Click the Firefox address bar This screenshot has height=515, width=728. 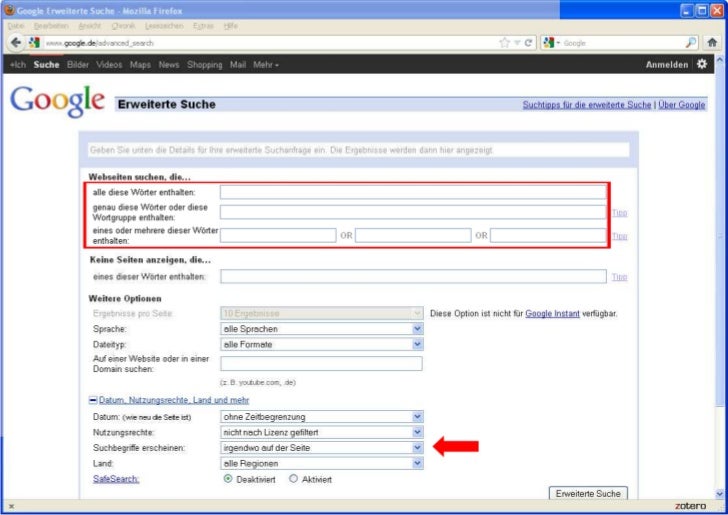click(x=269, y=43)
